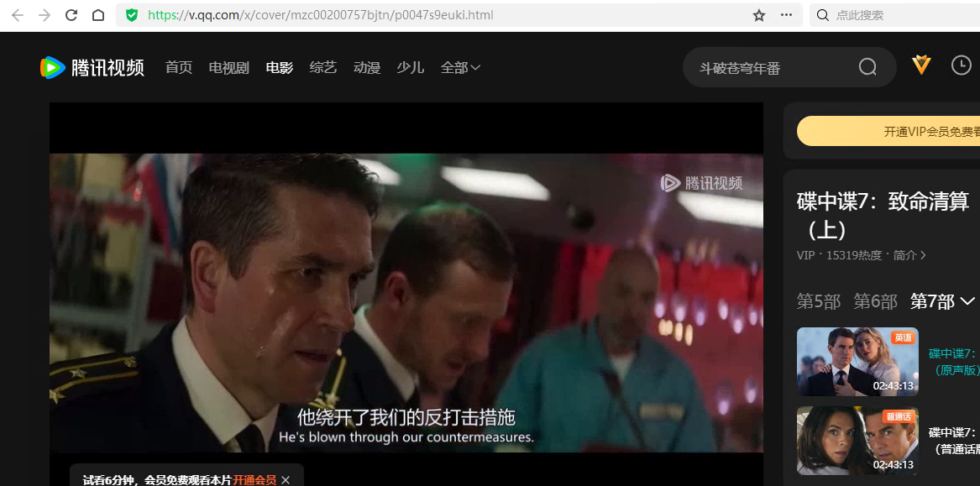Click the green security shield icon
Image resolution: width=980 pixels, height=486 pixels.
tap(131, 15)
